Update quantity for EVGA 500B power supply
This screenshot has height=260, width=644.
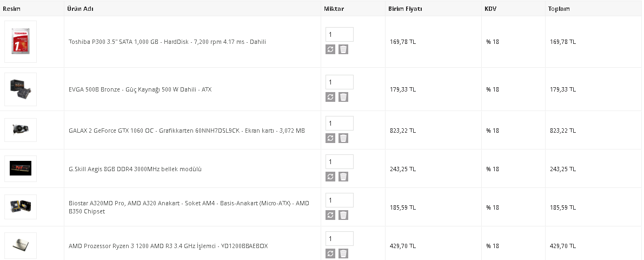[330, 97]
